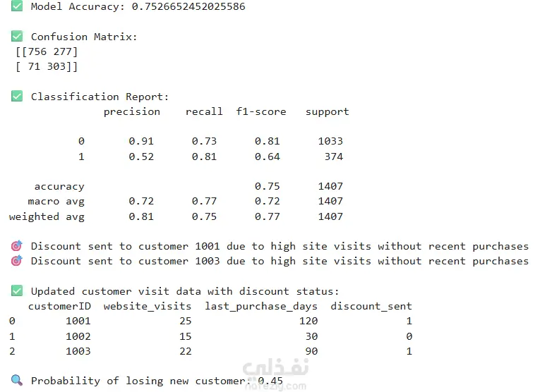
Task: Click the f1-score column header
Action: coord(261,111)
